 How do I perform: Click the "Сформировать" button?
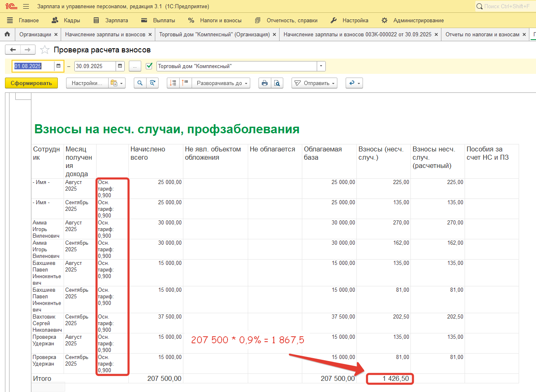[x=31, y=83]
